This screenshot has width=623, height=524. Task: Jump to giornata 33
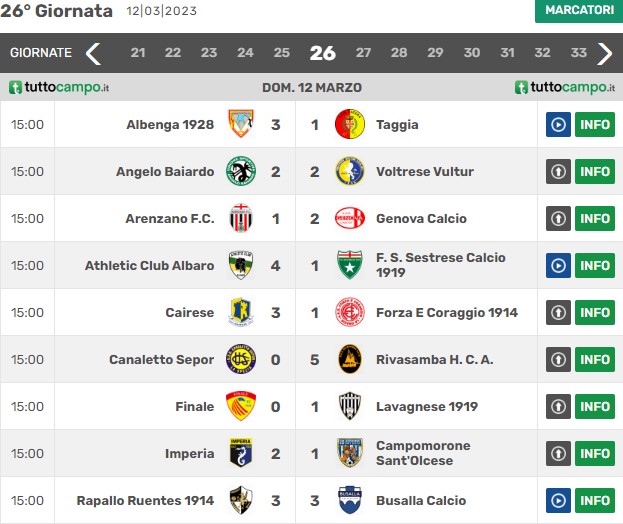point(578,52)
